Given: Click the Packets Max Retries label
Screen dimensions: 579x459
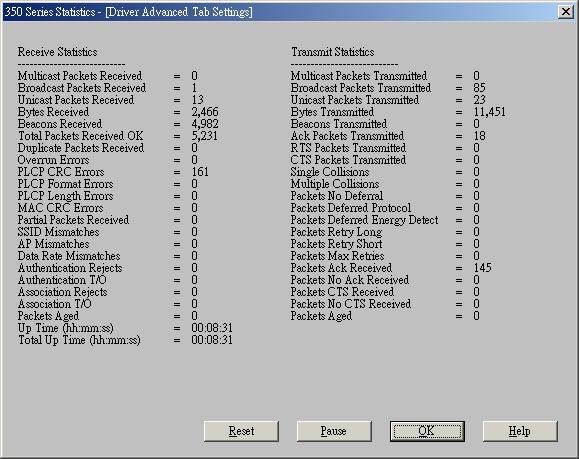Looking at the screenshot, I should 338,256.
